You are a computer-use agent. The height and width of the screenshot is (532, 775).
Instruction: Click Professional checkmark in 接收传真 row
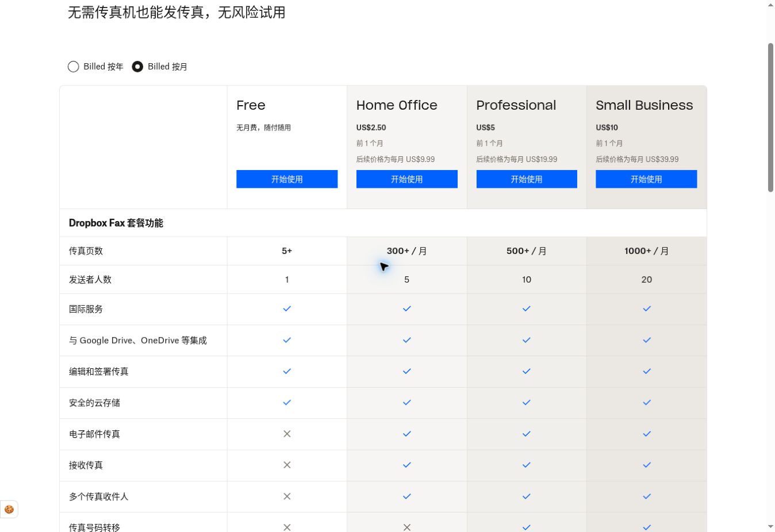click(x=527, y=465)
